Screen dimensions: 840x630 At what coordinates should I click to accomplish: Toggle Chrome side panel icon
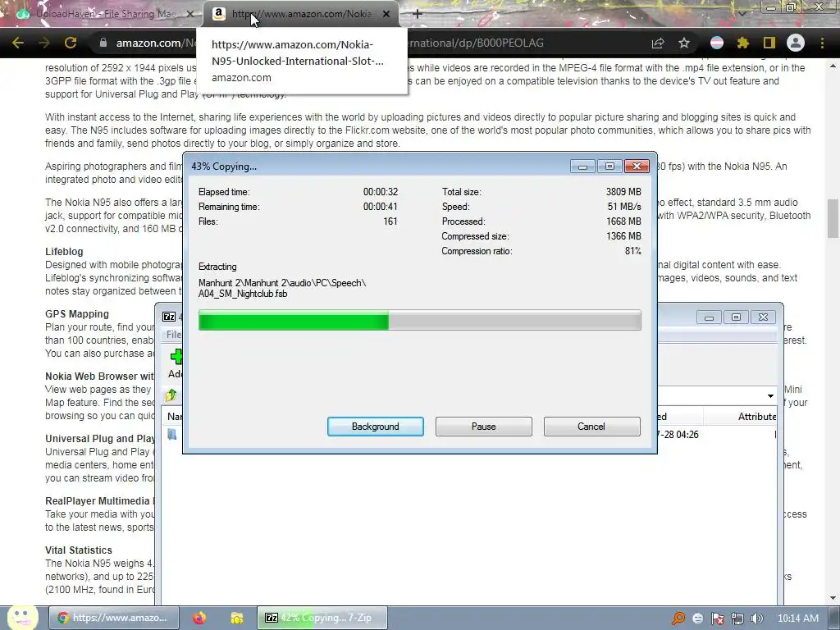tap(769, 43)
